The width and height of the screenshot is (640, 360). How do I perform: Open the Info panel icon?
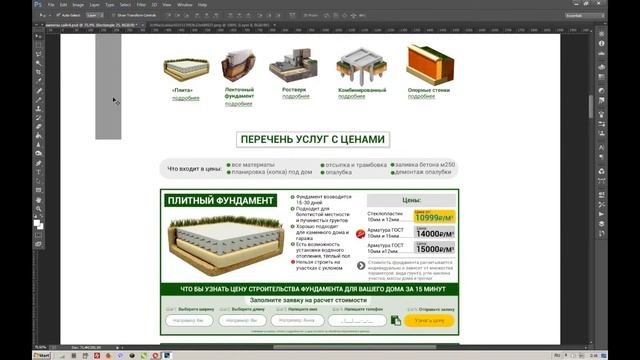point(601,43)
